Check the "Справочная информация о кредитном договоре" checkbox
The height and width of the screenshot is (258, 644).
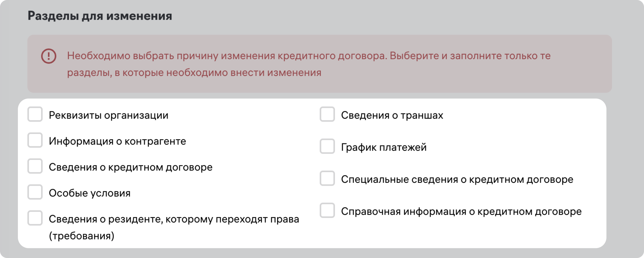tap(327, 210)
